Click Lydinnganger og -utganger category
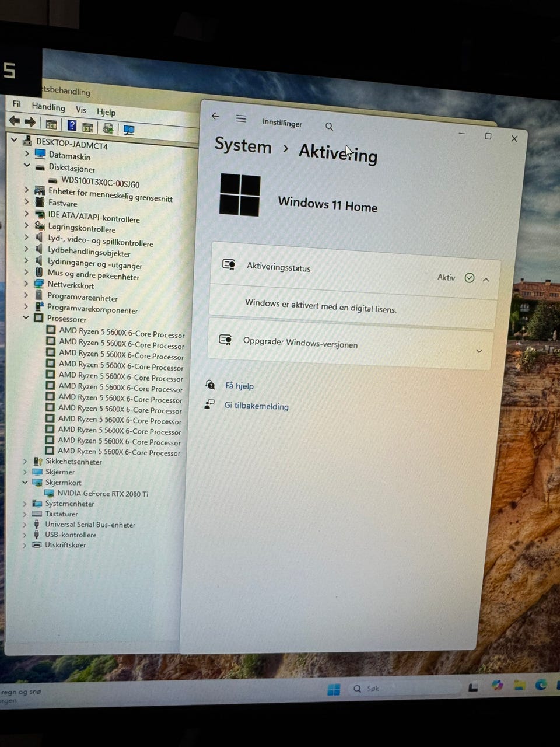560x747 pixels. coord(95,264)
